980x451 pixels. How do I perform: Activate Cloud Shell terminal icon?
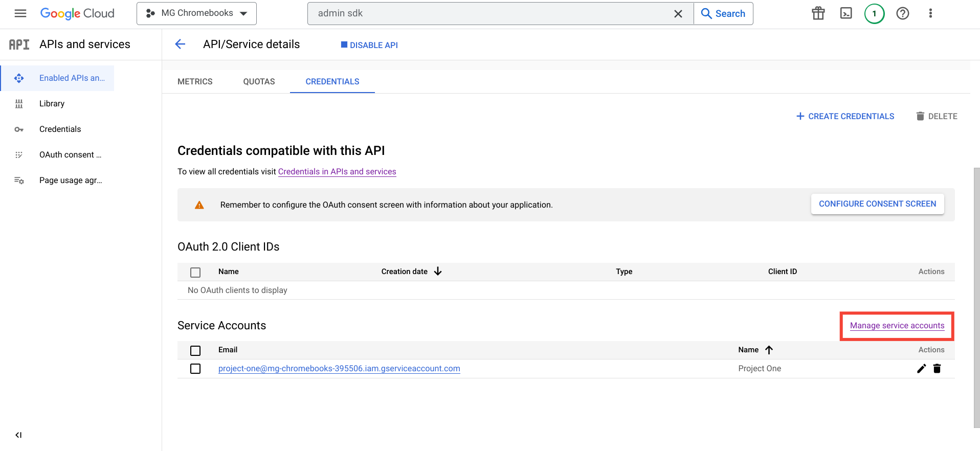[847, 13]
